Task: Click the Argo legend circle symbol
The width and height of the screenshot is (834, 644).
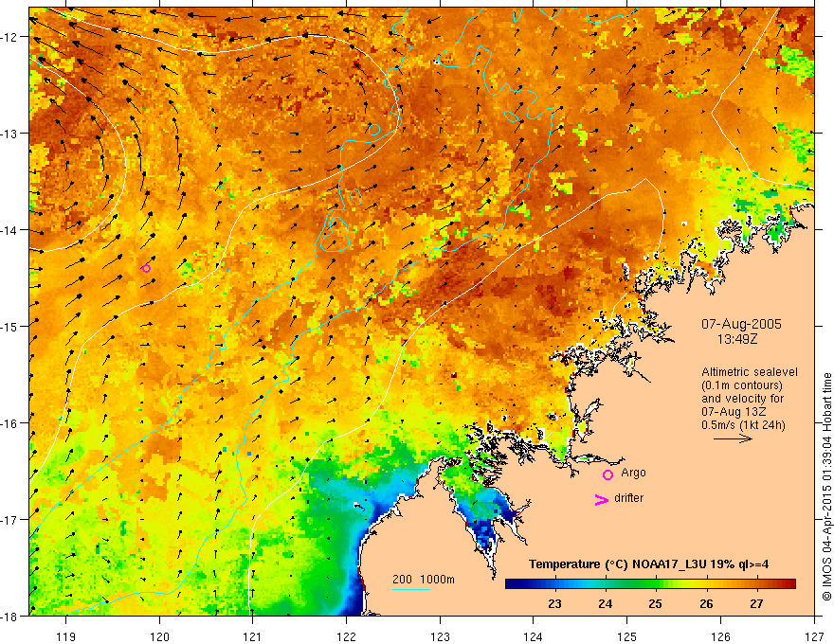Action: [607, 474]
